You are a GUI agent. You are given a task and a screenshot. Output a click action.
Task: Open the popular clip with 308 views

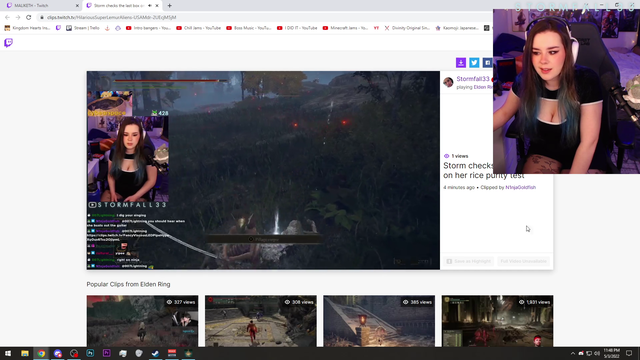tap(261, 321)
